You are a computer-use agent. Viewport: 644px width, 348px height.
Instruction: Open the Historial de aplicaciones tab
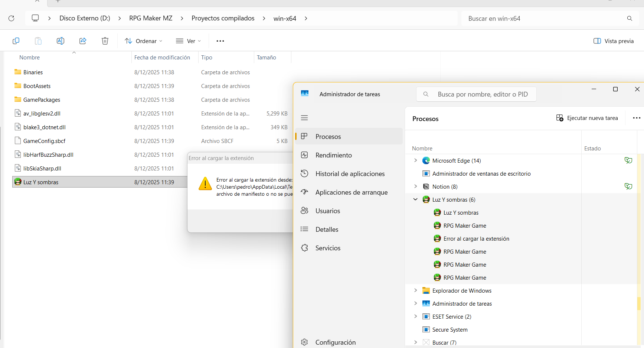[349, 173]
